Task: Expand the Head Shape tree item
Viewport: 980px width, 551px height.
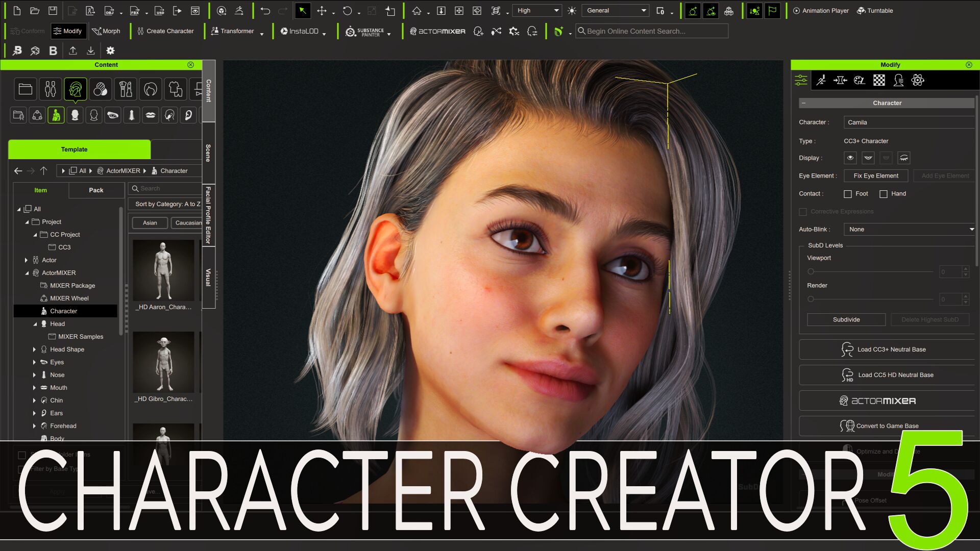Action: 34,349
